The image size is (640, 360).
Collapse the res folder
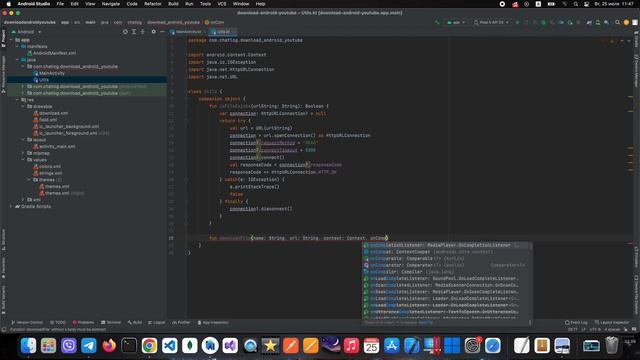click(x=17, y=100)
